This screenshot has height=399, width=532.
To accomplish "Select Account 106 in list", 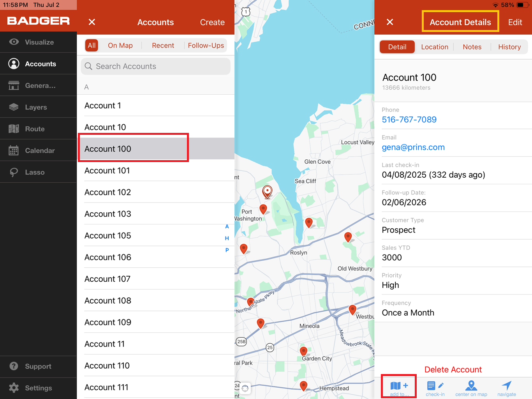I will [x=156, y=257].
